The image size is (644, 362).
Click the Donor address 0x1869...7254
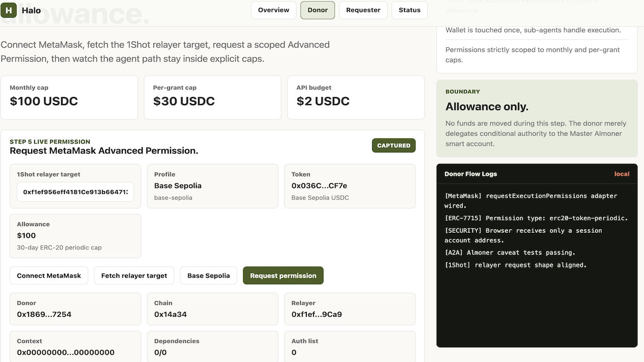pos(44,314)
